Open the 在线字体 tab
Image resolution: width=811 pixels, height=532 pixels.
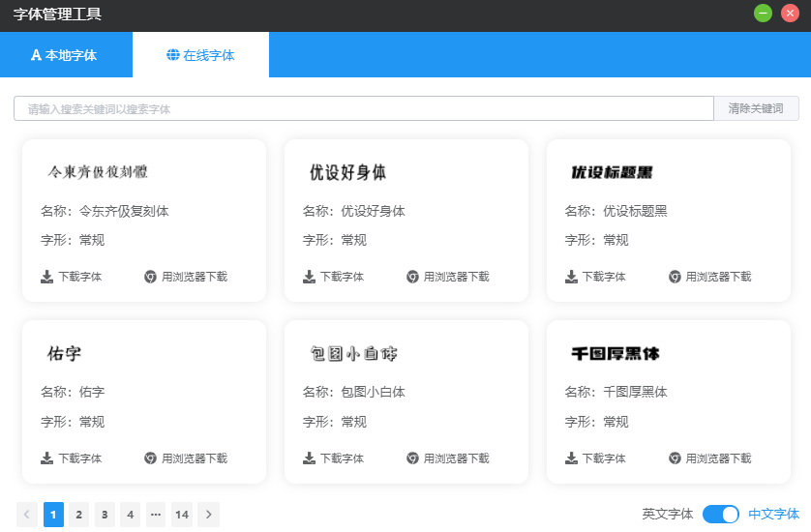tap(200, 55)
